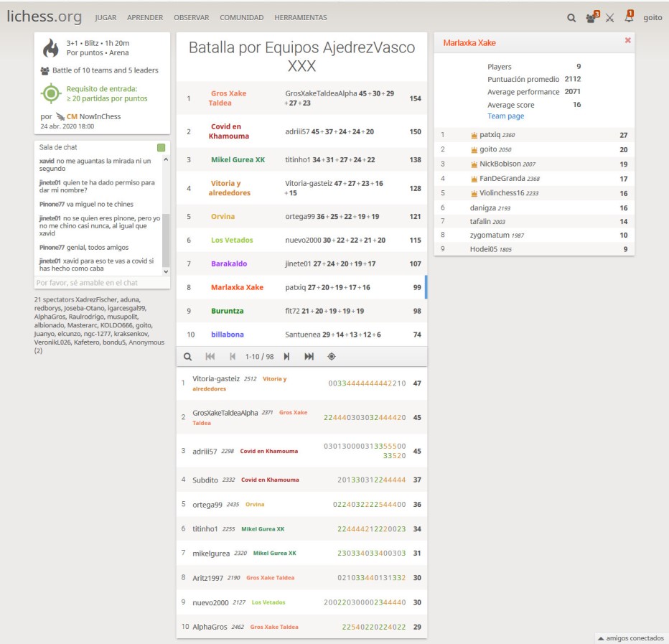
Task: Expand amigos conectados friends box
Action: 630,638
